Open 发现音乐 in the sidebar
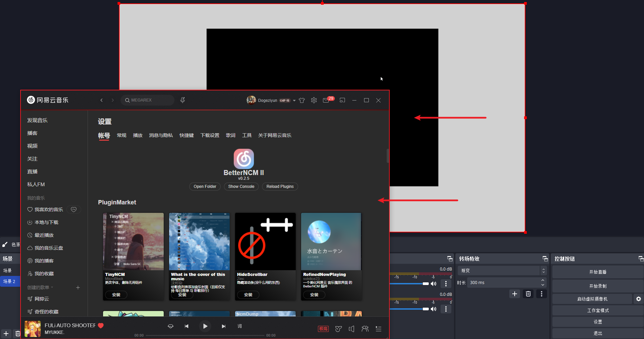This screenshot has height=339, width=644. (x=37, y=120)
